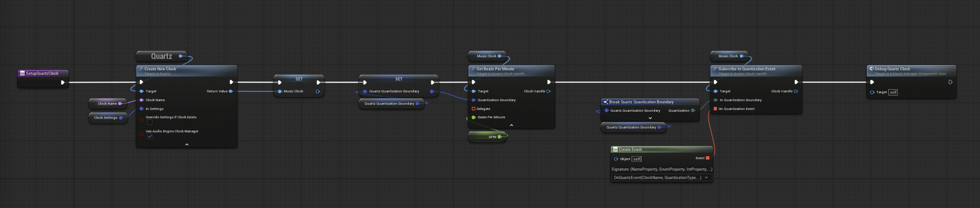Click the red Event delegate output pin
This screenshot has height=208, width=980.
[x=708, y=158]
